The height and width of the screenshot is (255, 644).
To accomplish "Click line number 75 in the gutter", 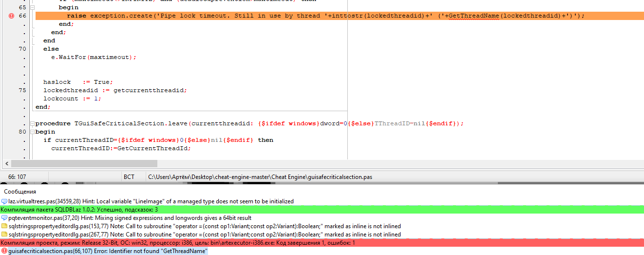I will click(x=22, y=90).
